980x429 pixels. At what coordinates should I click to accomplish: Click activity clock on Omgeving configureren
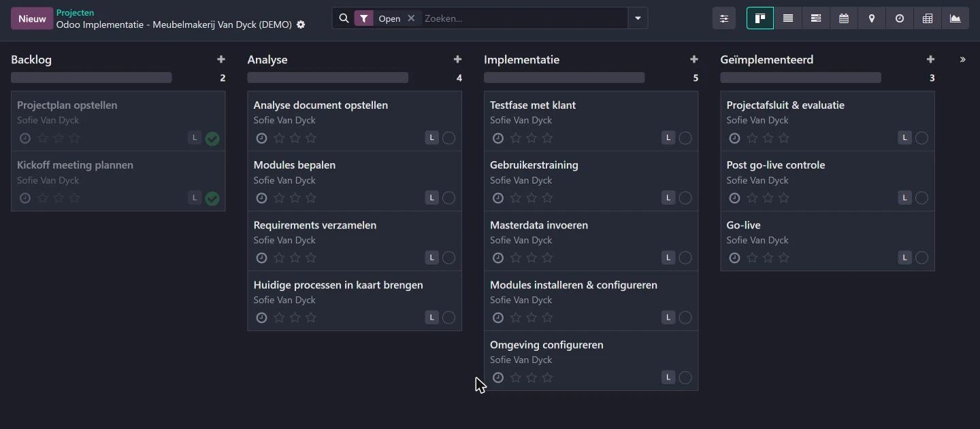pos(498,377)
